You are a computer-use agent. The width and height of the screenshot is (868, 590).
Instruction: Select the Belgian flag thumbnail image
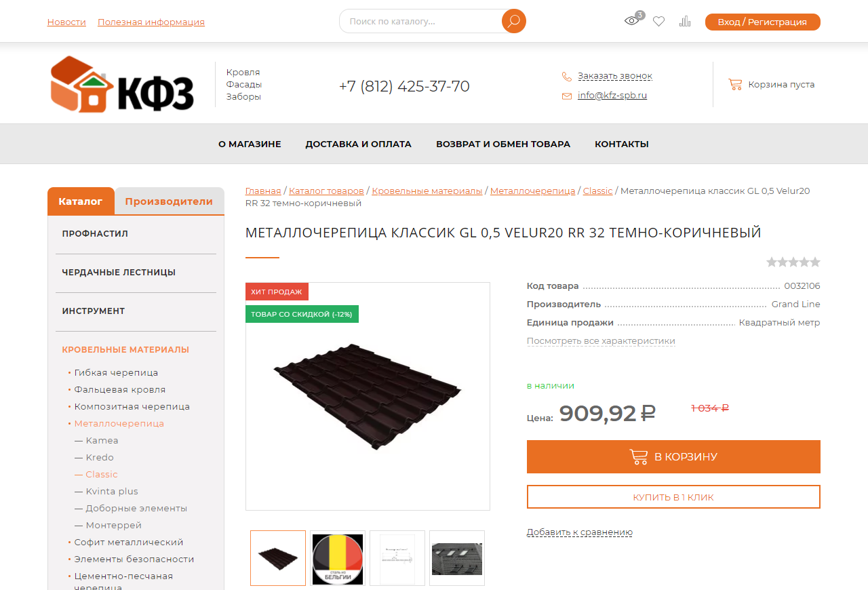(338, 558)
